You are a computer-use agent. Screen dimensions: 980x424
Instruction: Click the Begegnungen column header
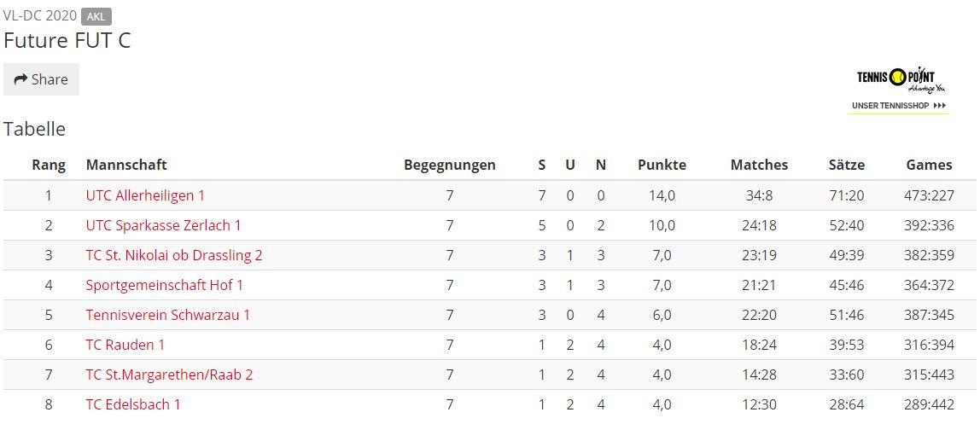[x=449, y=165]
